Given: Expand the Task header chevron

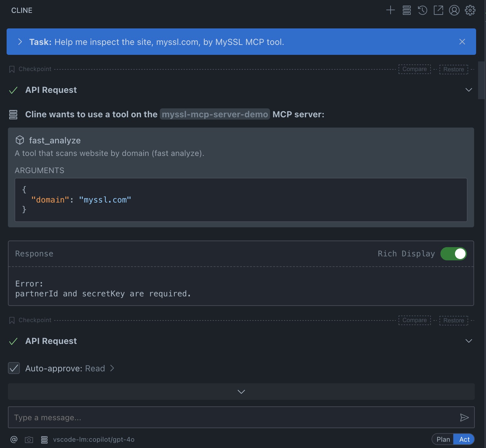Looking at the screenshot, I should (x=20, y=42).
